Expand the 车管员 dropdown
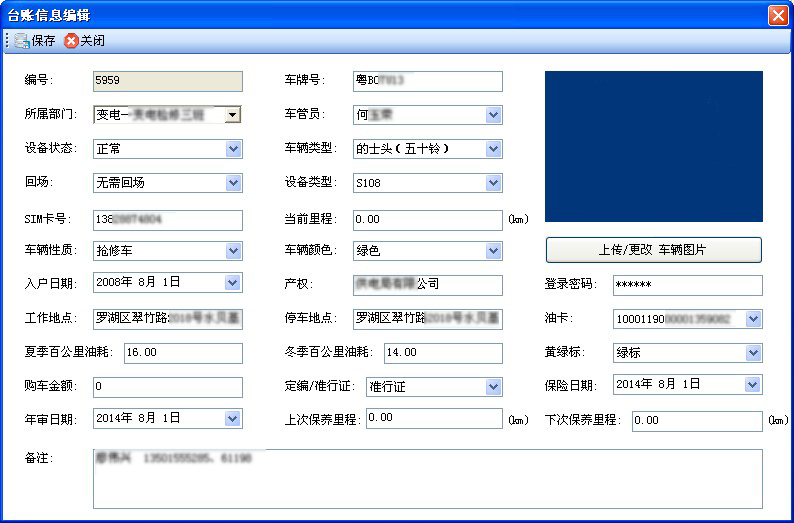The width and height of the screenshot is (794, 523). [493, 115]
